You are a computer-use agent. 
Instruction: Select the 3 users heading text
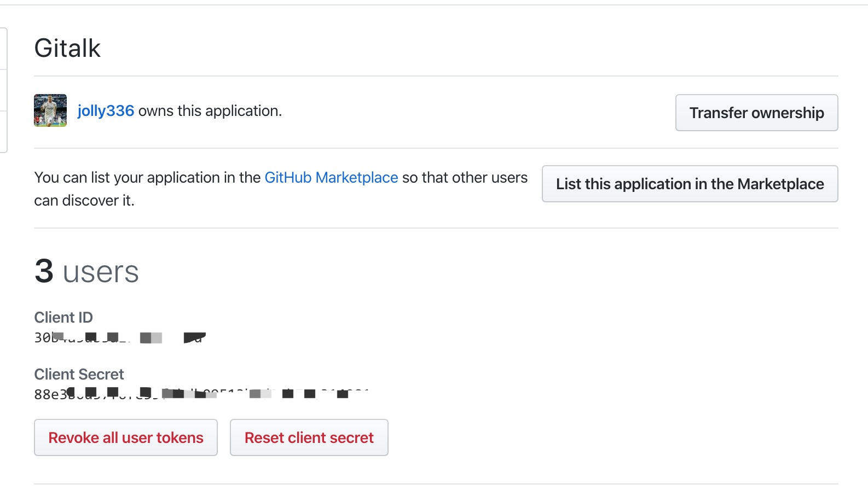86,271
